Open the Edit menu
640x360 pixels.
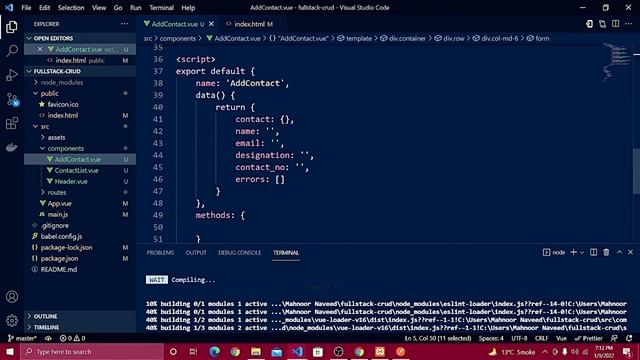tap(44, 8)
